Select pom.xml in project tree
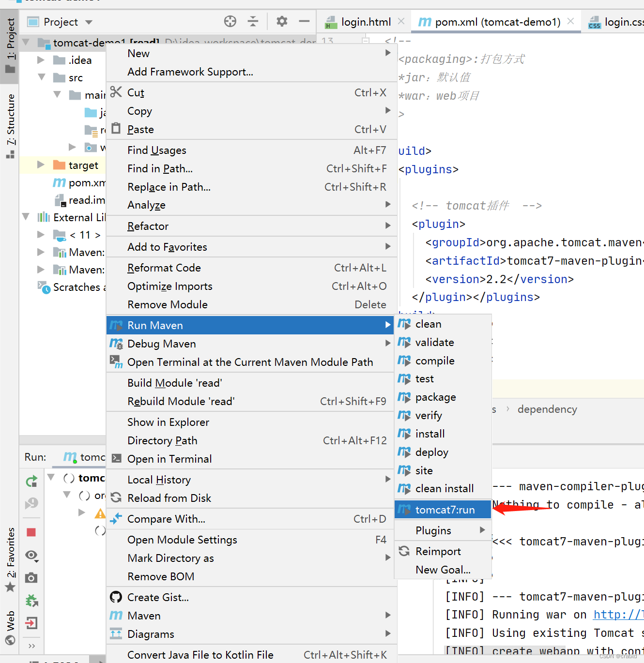This screenshot has width=644, height=663. coord(79,182)
